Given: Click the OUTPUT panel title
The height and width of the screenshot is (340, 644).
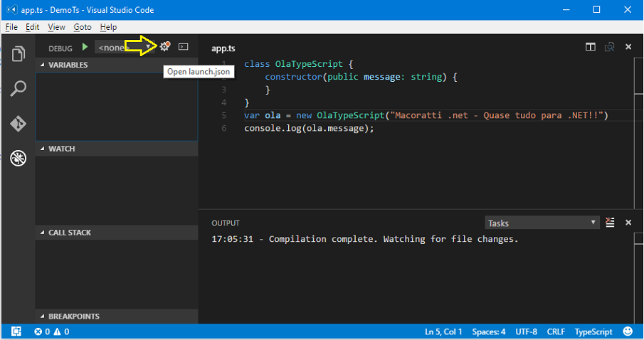Looking at the screenshot, I should coord(226,223).
